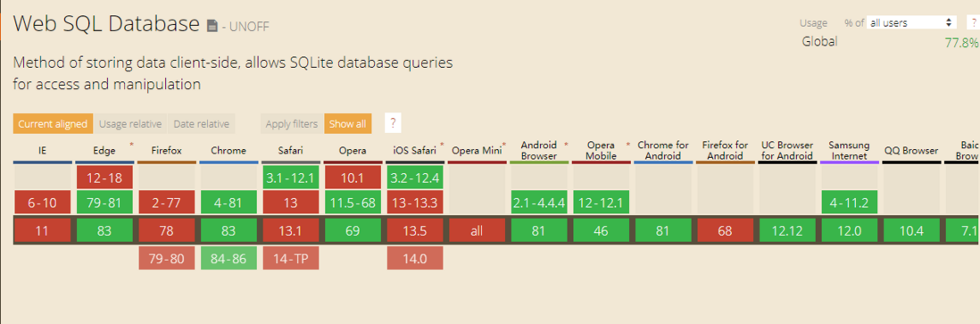Viewport: 980px width, 324px height.
Task: Select the Firefox column header
Action: 166,151
